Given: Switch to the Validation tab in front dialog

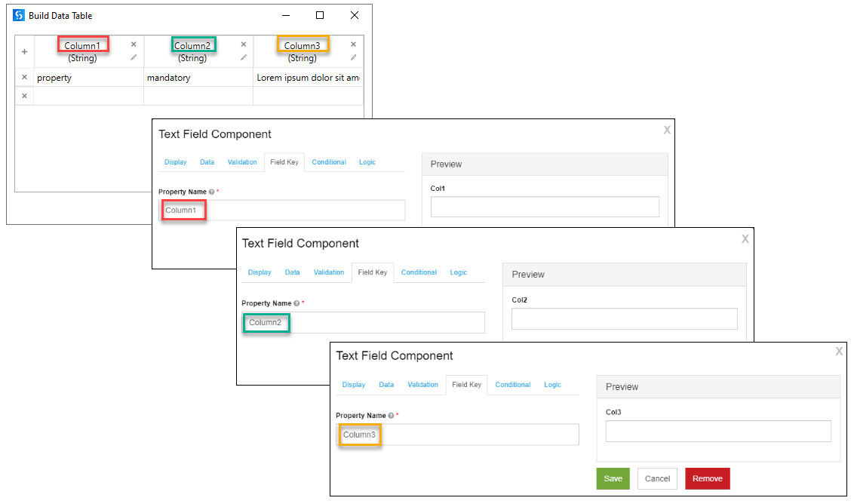Looking at the screenshot, I should pyautogui.click(x=422, y=385).
